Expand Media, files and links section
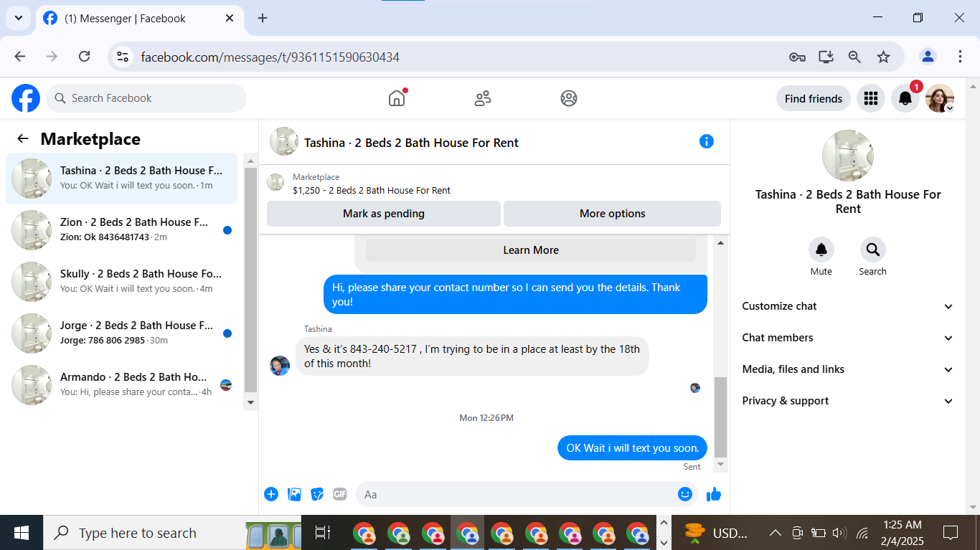The image size is (980, 550). [x=848, y=369]
